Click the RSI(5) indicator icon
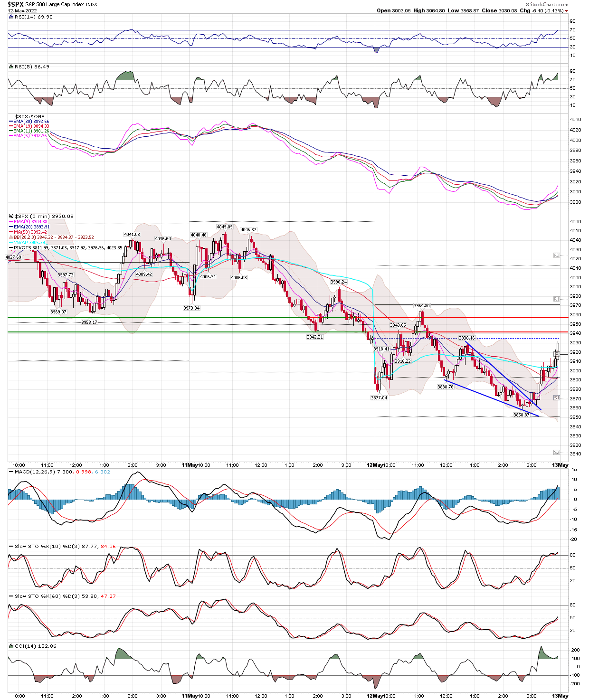The image size is (589, 700). pyautogui.click(x=11, y=66)
